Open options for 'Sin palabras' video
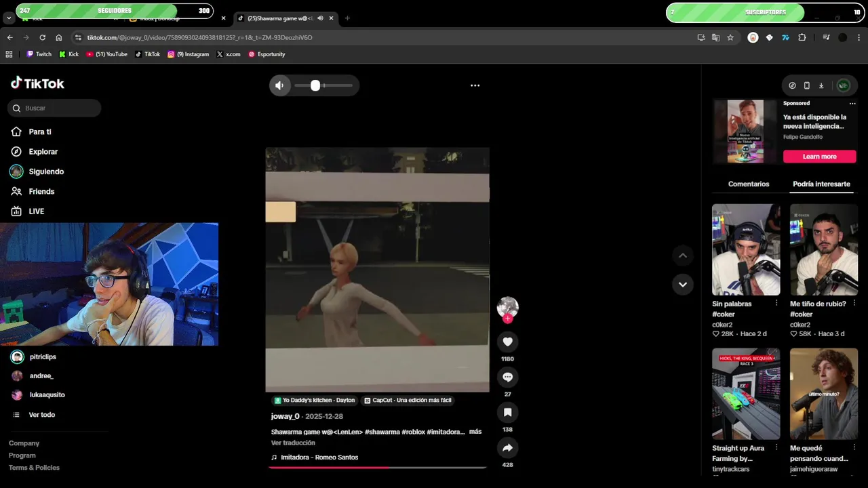This screenshot has height=488, width=868. point(776,304)
